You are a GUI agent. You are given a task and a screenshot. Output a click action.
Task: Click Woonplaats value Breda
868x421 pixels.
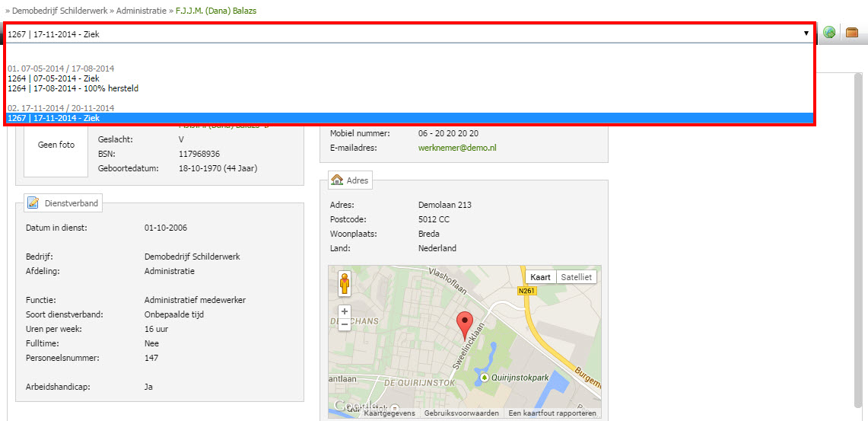429,234
